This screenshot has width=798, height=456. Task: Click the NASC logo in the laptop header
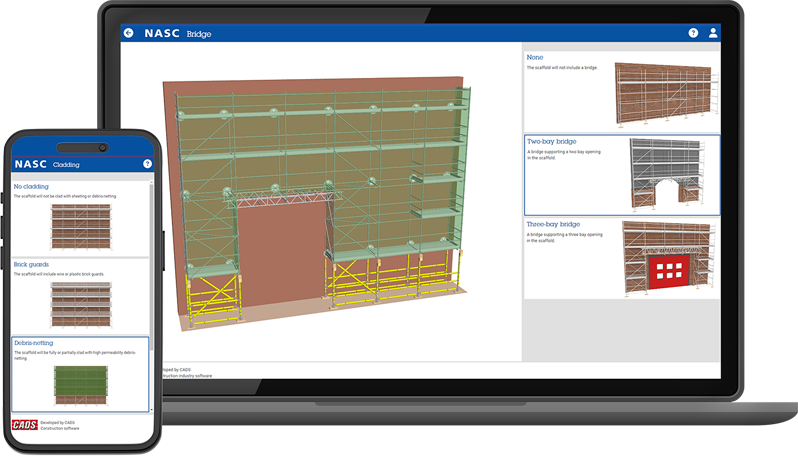click(x=160, y=33)
